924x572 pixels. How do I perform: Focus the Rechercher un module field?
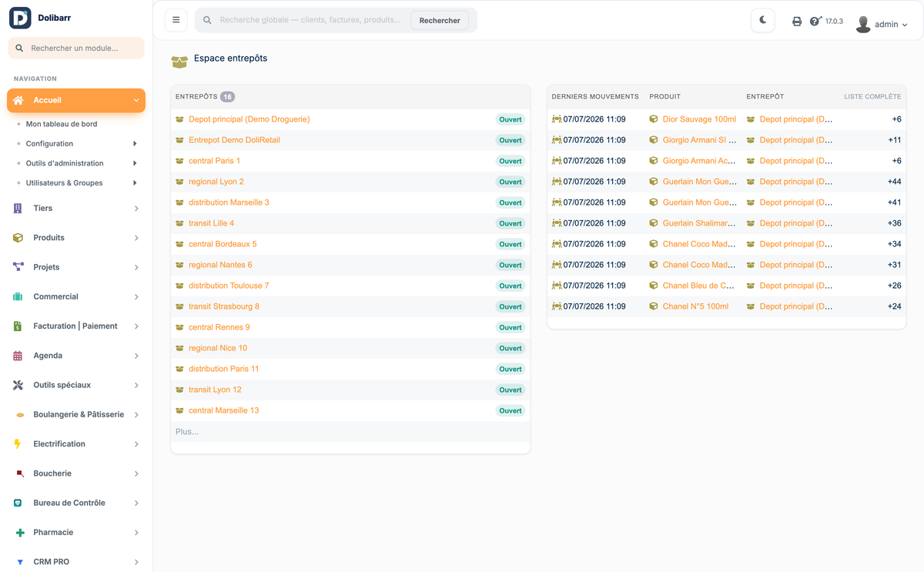click(76, 48)
